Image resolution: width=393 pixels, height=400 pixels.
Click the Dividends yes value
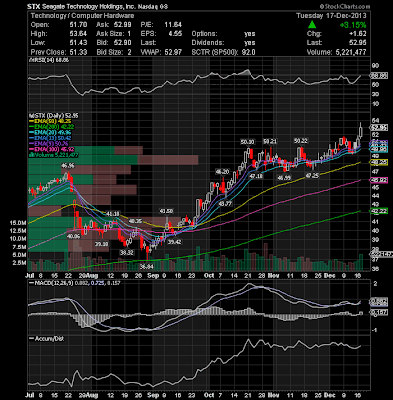249,43
